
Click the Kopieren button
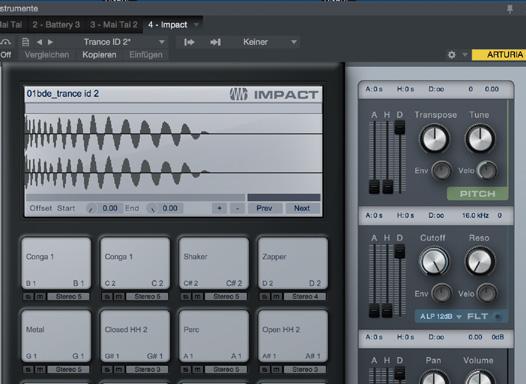(x=99, y=55)
